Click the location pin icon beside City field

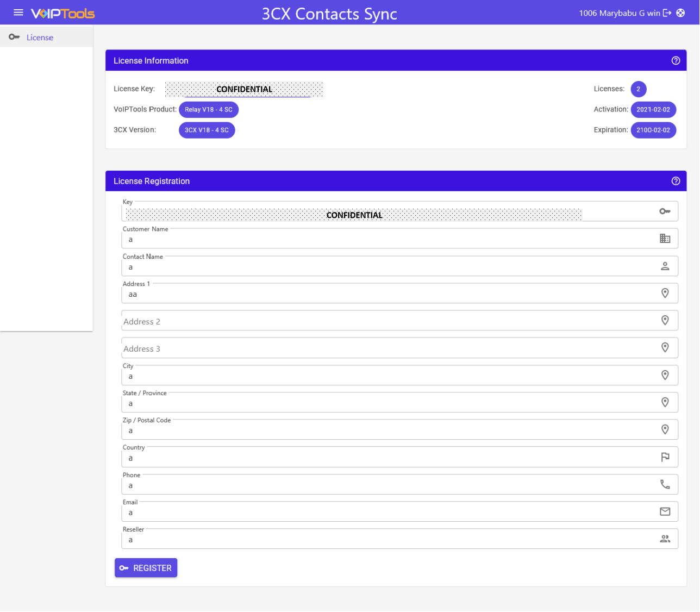tap(665, 375)
